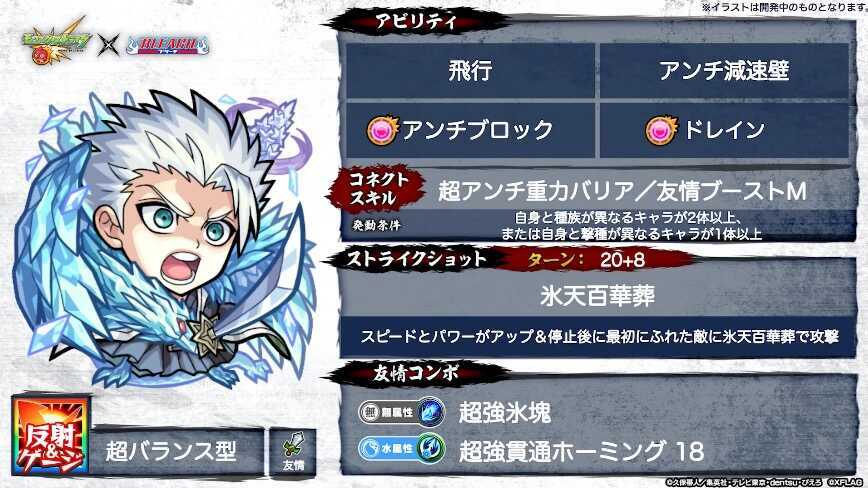The width and height of the screenshot is (868, 488).
Task: Click the 超アンチ重力バリア/友情ブーストM text
Action: point(622,191)
